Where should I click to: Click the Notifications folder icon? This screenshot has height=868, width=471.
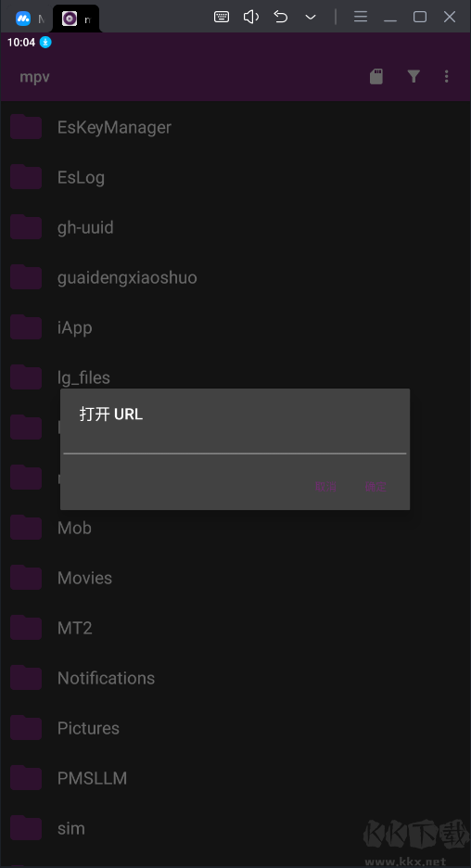[x=26, y=678]
